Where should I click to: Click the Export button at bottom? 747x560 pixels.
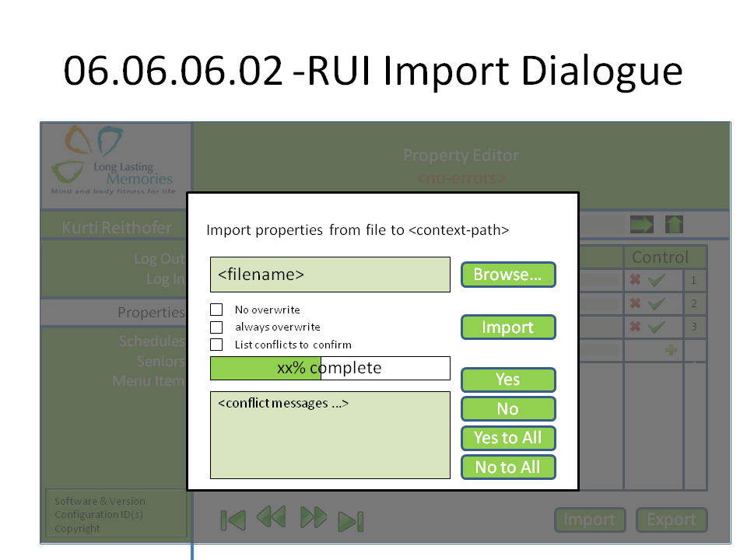pos(672,520)
